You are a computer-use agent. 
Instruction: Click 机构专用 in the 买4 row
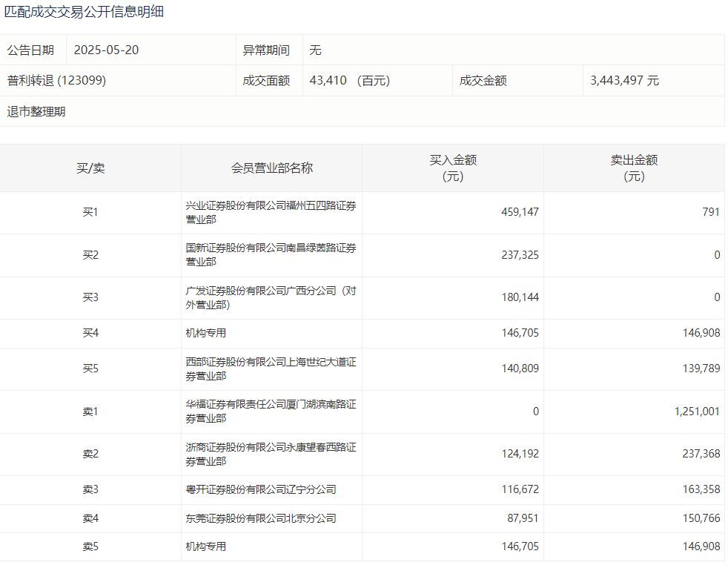pyautogui.click(x=206, y=334)
